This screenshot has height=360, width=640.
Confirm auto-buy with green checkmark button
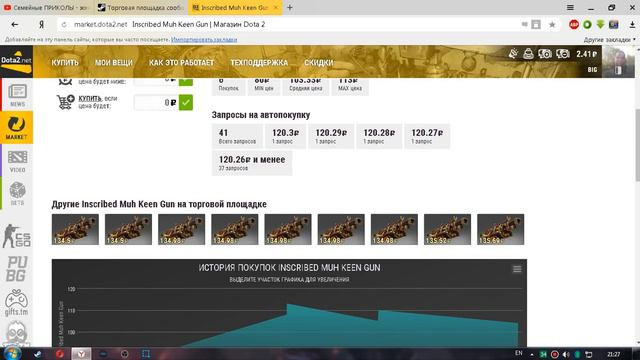point(186,102)
